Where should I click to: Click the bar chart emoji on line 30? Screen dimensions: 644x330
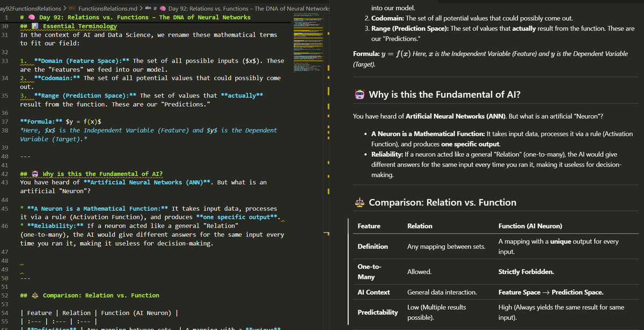(x=35, y=26)
